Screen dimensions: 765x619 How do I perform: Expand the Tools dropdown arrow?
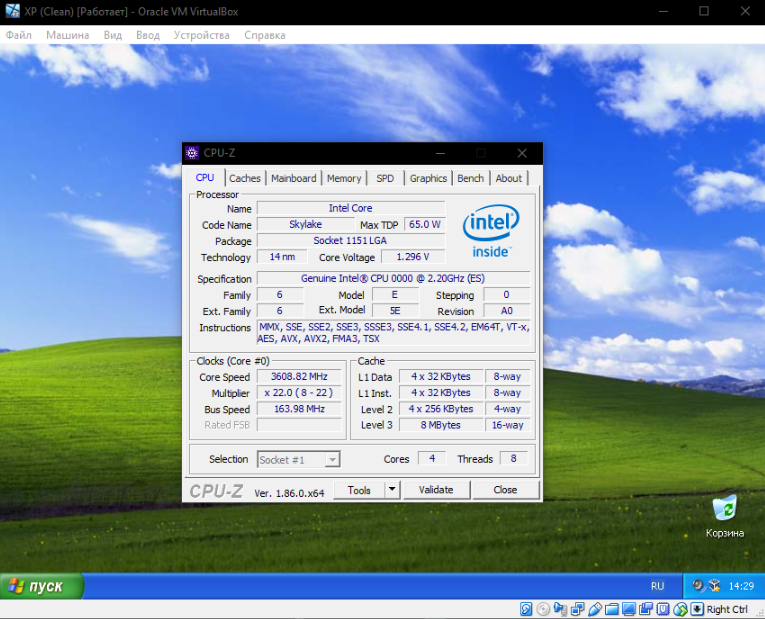[392, 490]
